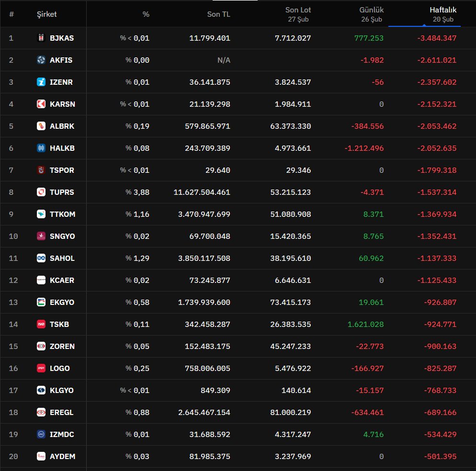
Task: Click the AYDEM company logo icon
Action: (41, 456)
